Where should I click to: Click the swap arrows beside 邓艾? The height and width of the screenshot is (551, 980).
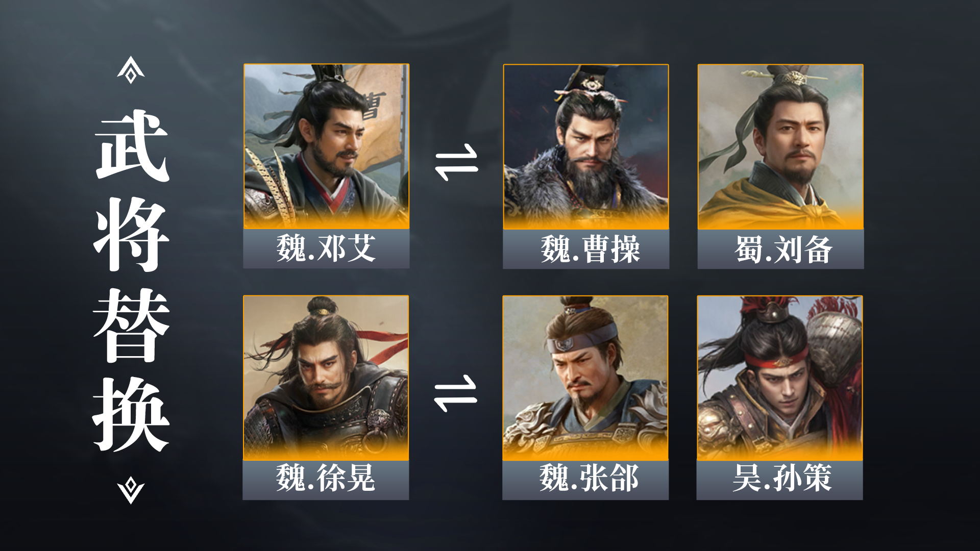click(456, 162)
